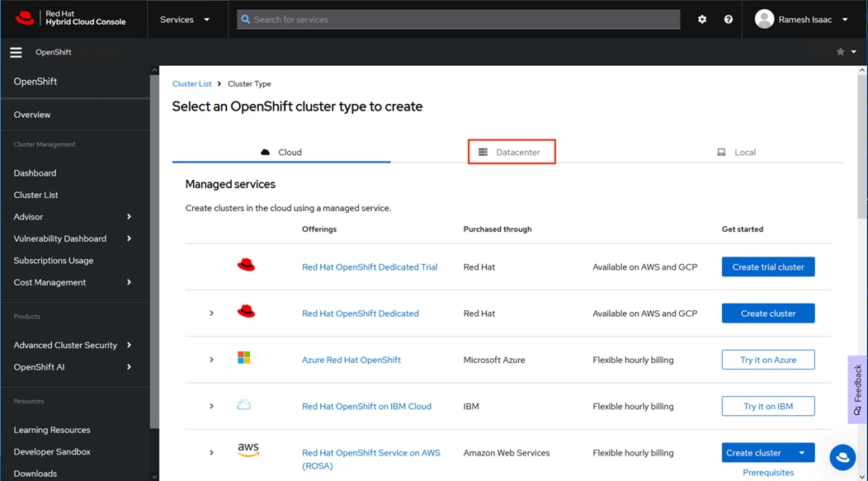868x481 pixels.
Task: Click the Red Hat Hybrid Cloud Console logo
Action: click(71, 18)
